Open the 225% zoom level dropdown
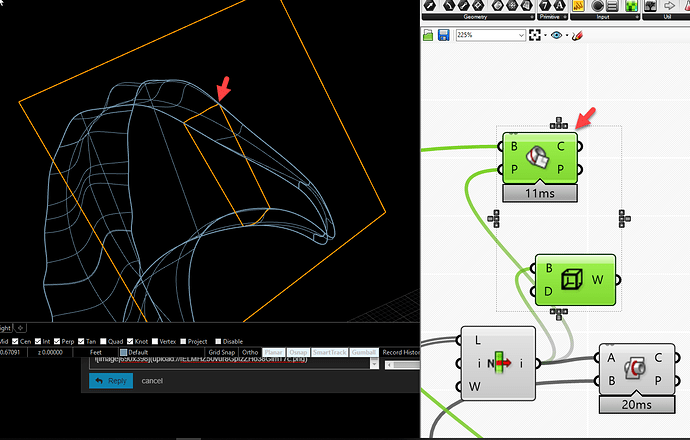The height and width of the screenshot is (440, 690). 521,35
